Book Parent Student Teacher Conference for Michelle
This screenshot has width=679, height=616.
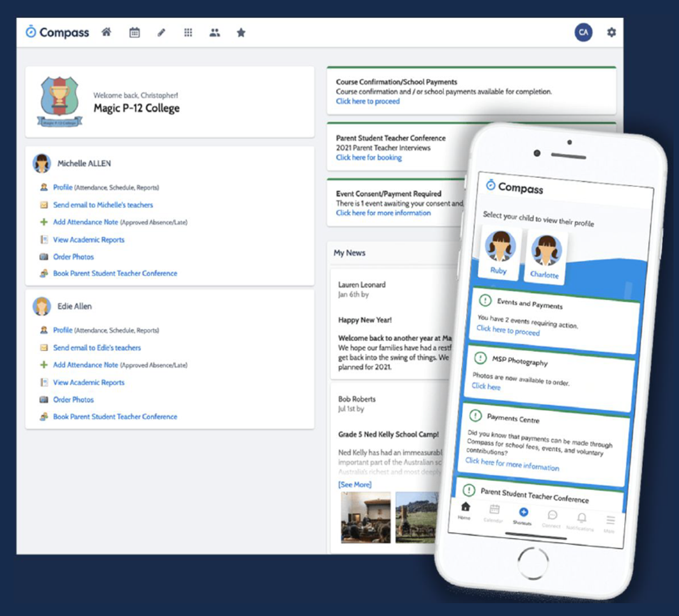click(115, 273)
